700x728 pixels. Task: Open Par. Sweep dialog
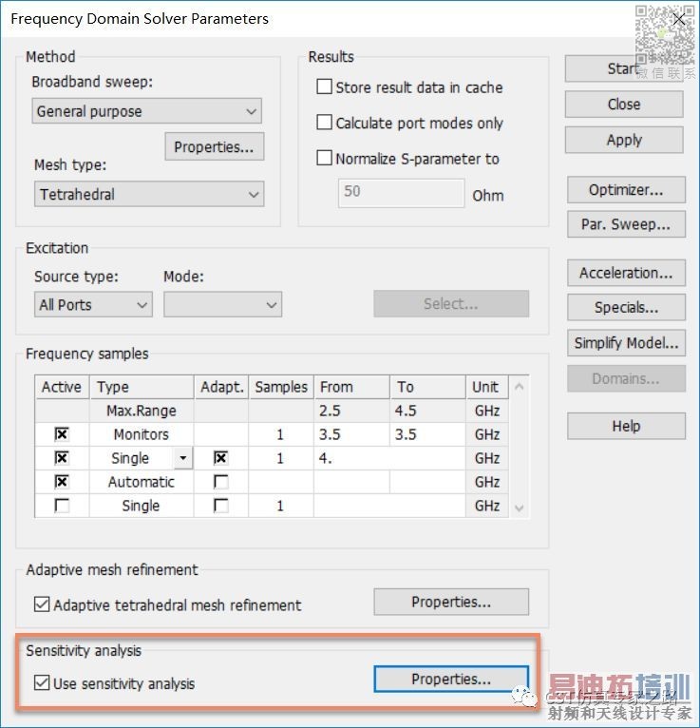(626, 224)
